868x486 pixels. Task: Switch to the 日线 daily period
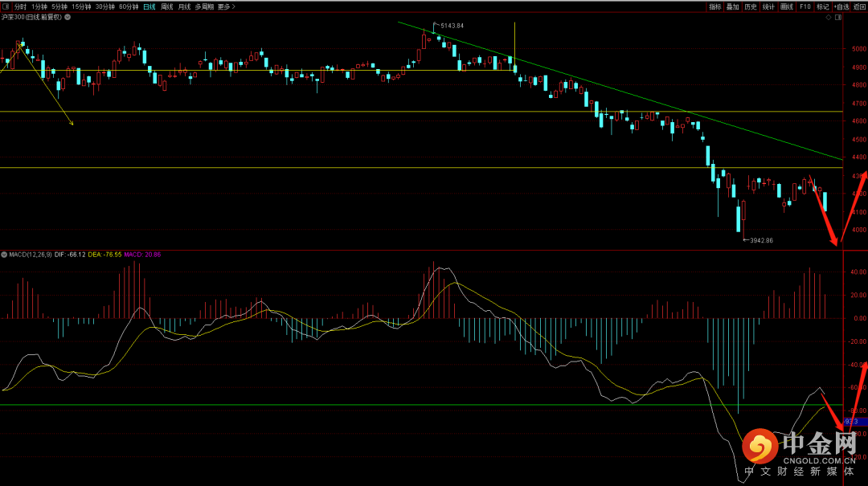pos(149,6)
